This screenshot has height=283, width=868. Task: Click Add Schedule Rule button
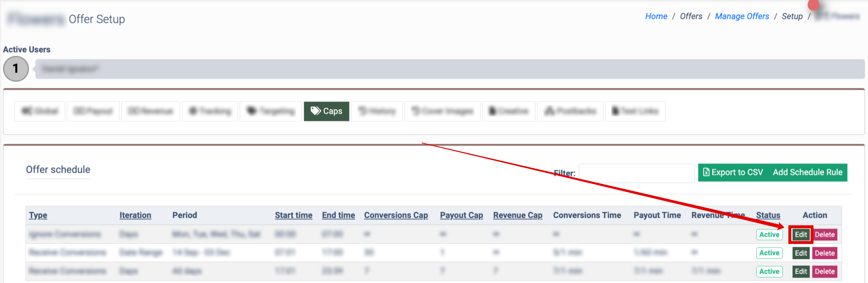(807, 172)
